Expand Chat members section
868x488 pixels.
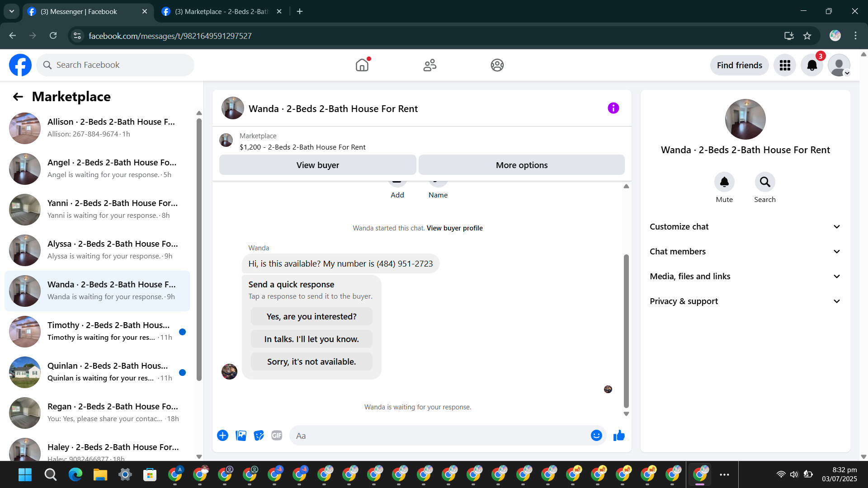[x=745, y=252]
